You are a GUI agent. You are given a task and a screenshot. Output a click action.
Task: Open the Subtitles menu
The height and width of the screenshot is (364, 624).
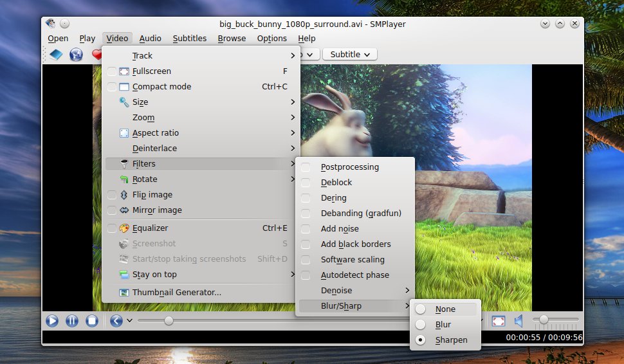189,39
